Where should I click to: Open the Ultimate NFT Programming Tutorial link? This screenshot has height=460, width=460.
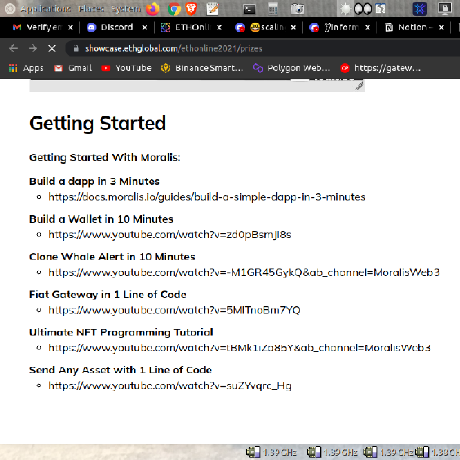click(239, 348)
